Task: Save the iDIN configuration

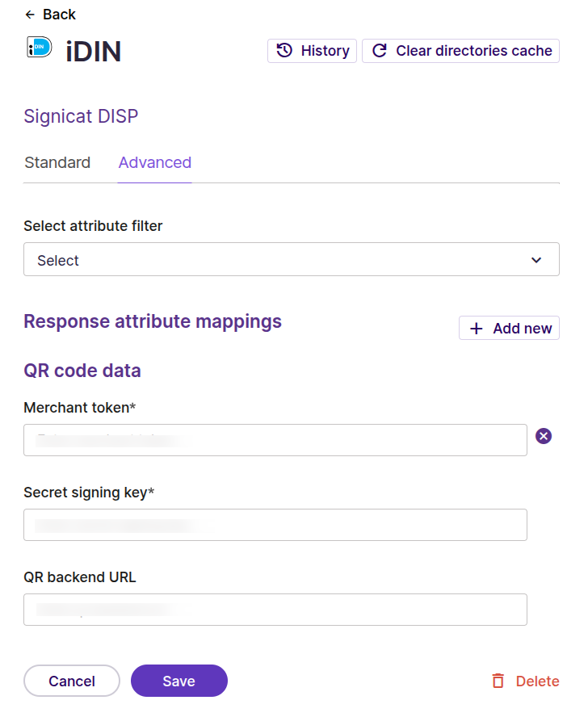Action: coord(178,681)
